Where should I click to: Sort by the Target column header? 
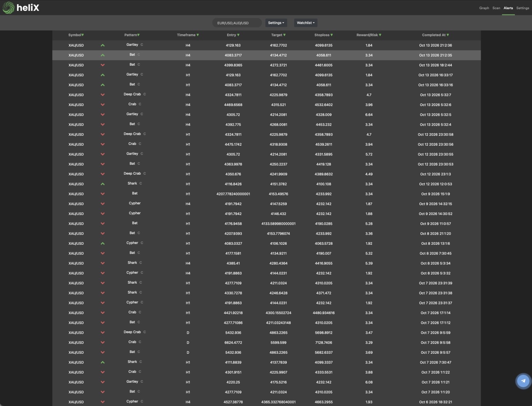coord(278,35)
